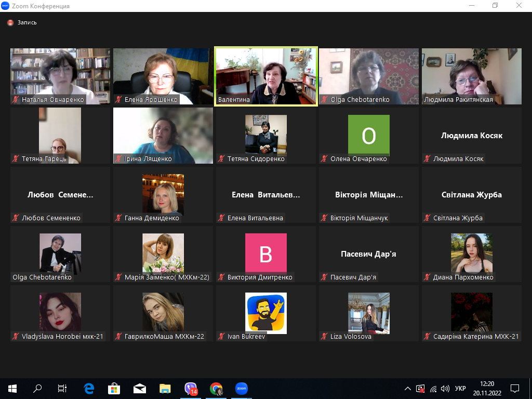The image size is (532, 399).
Task: Click the red recording indicator icon
Action: pyautogui.click(x=10, y=23)
